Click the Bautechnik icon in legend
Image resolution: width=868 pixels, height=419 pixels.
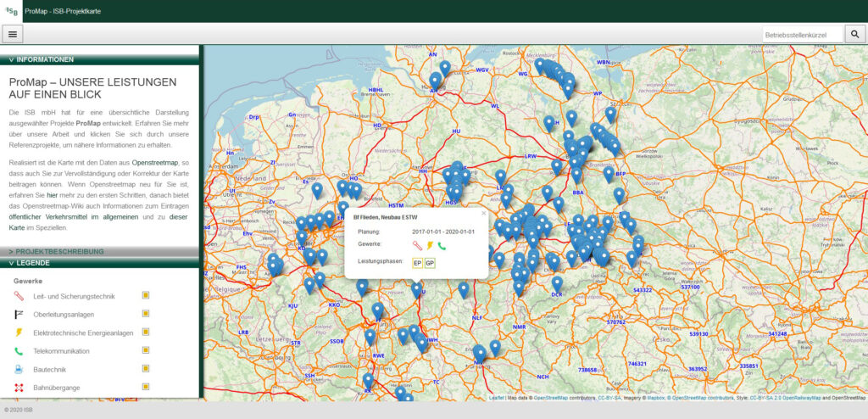pos(19,369)
